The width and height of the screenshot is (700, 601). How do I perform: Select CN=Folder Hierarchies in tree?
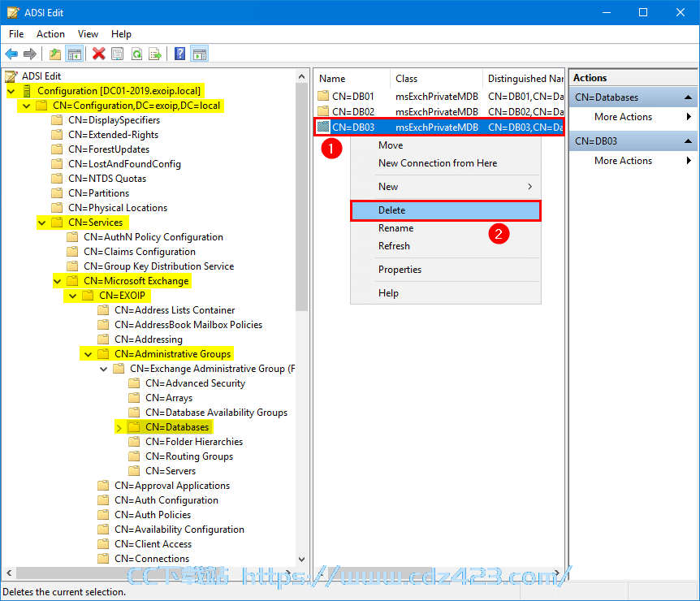(x=194, y=442)
